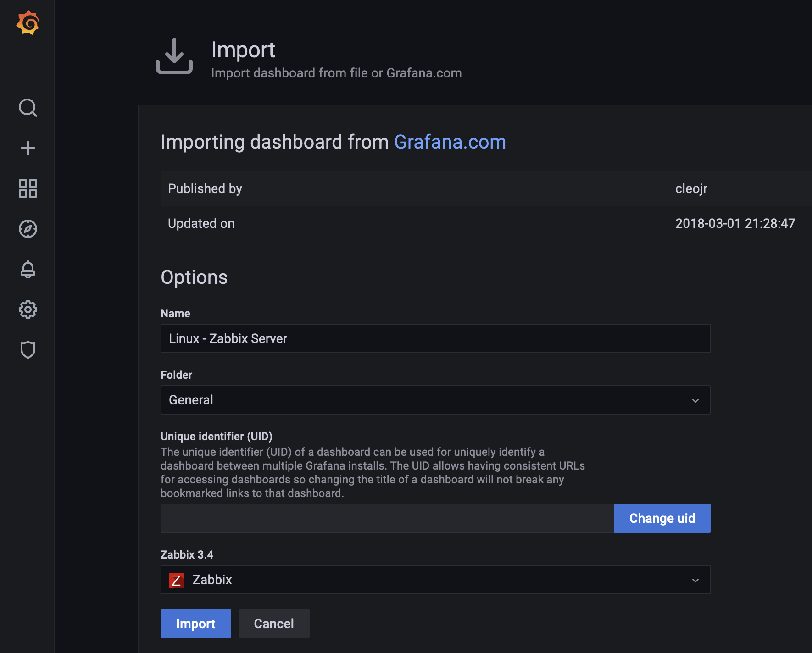The image size is (812, 653).
Task: Click the Zabbix 3.4 field label
Action: [187, 554]
